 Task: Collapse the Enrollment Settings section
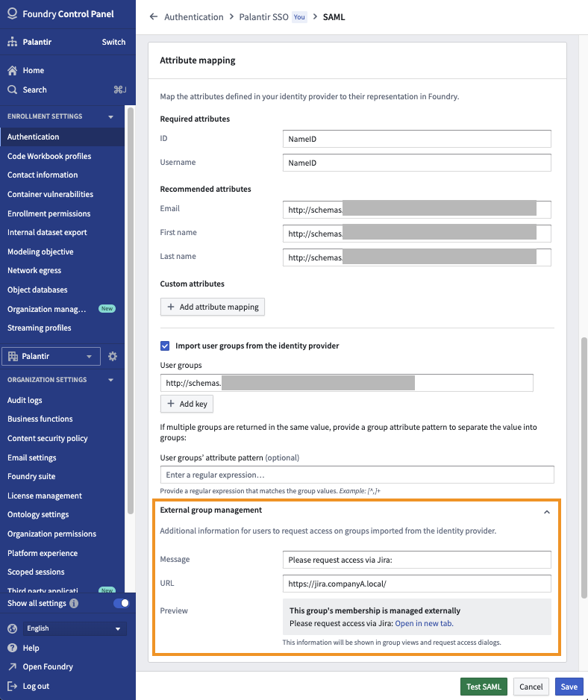click(110, 117)
